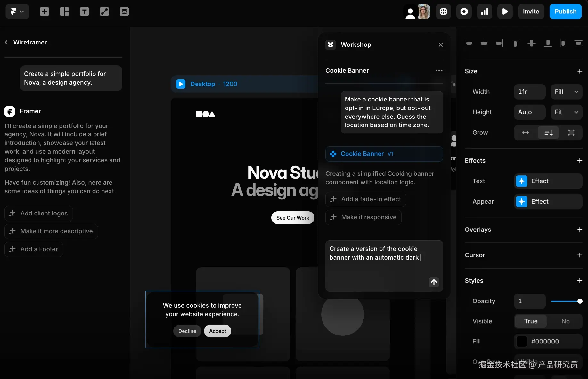This screenshot has height=379, width=588.
Task: Set Visible to True
Action: 531,321
